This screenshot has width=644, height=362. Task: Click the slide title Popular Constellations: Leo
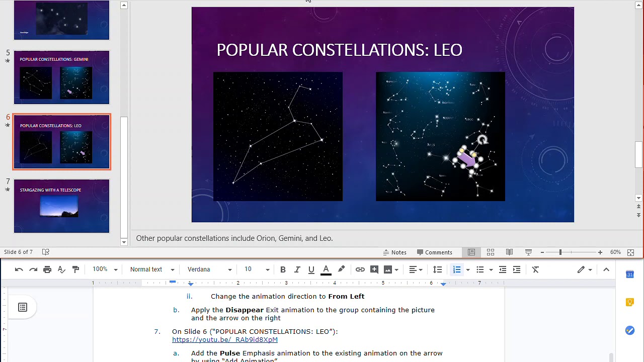[x=339, y=50]
